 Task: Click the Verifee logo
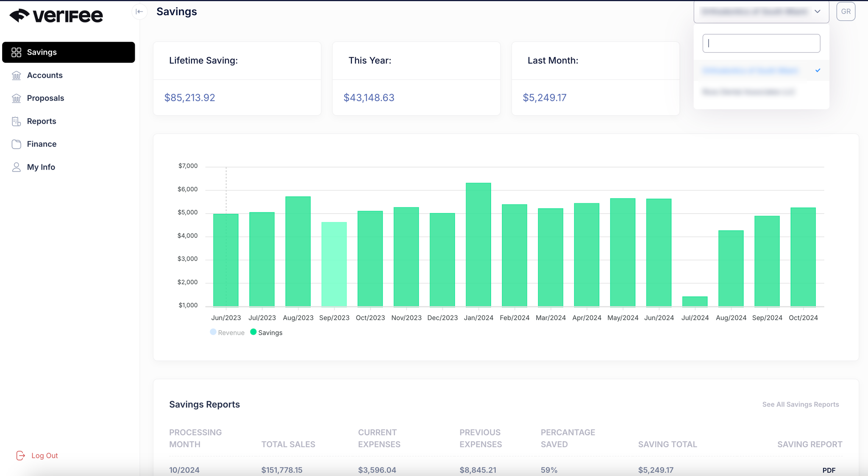[x=56, y=16]
